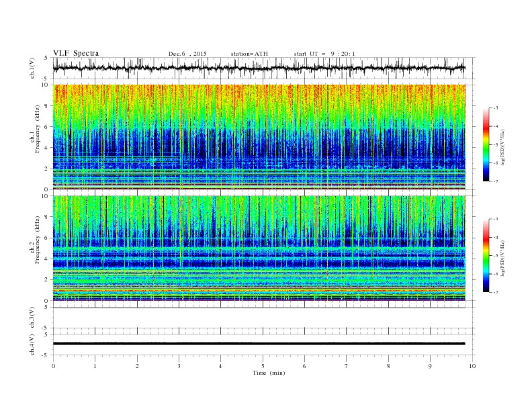This screenshot has width=532, height=411.
Task: Click the "5" tick label on time axis
Action: [263, 366]
